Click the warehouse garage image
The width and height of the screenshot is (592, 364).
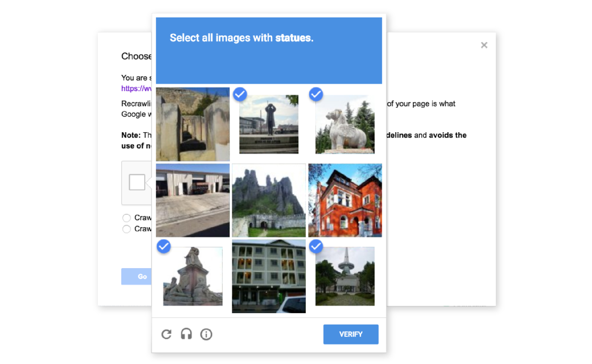(192, 200)
